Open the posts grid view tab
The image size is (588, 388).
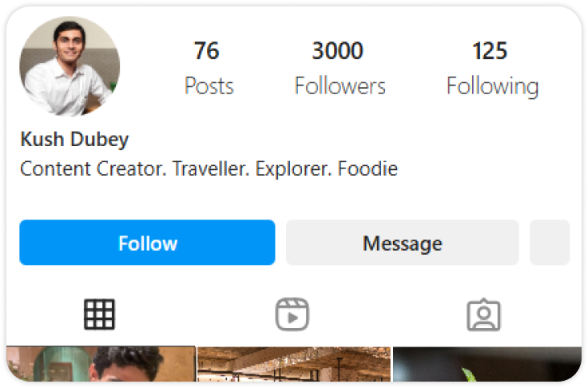coord(99,314)
